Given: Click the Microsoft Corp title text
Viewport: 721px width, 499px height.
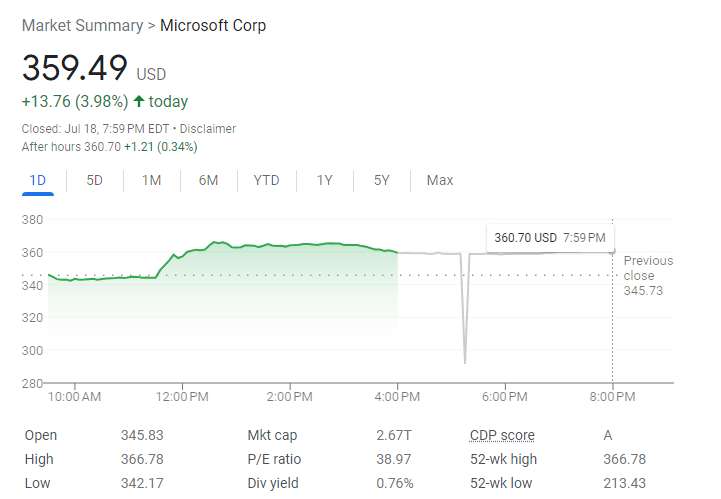Looking at the screenshot, I should pyautogui.click(x=213, y=25).
